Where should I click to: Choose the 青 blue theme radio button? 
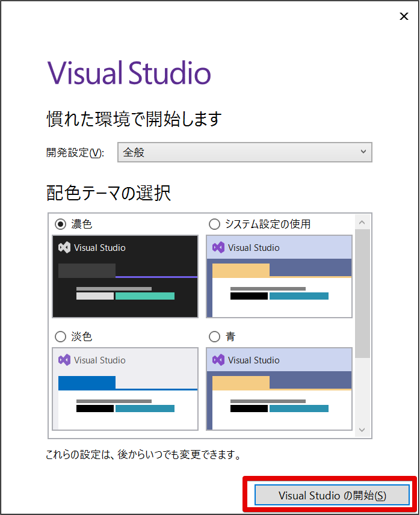(x=214, y=337)
